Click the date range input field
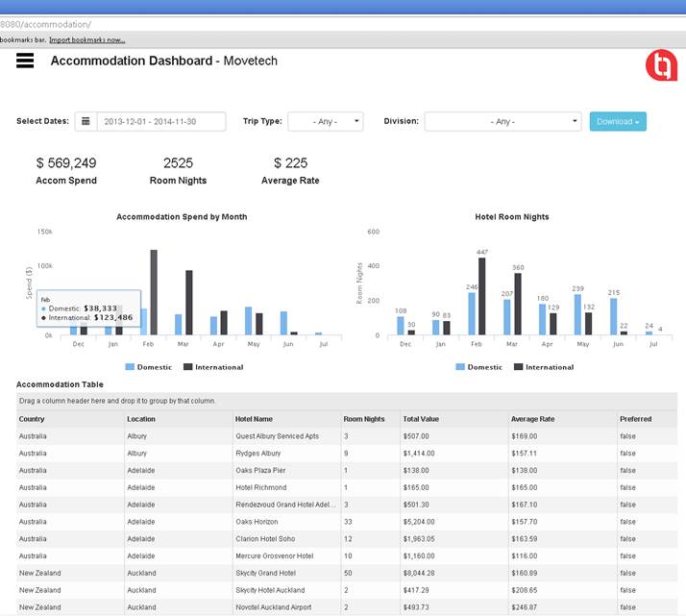The width and height of the screenshot is (686, 616). (160, 121)
